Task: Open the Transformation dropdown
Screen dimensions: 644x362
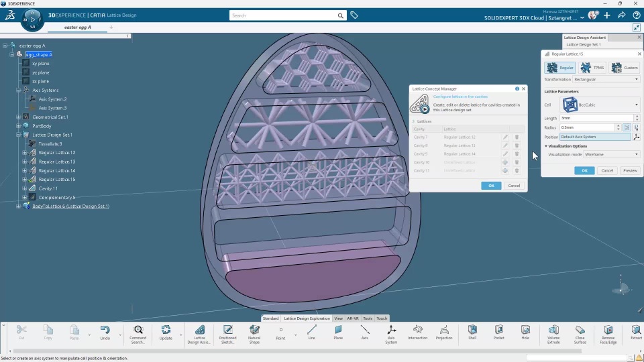Action: 606,79
